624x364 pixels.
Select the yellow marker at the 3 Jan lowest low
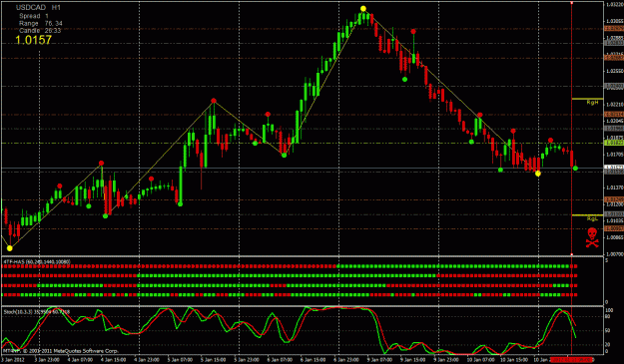(x=10, y=248)
